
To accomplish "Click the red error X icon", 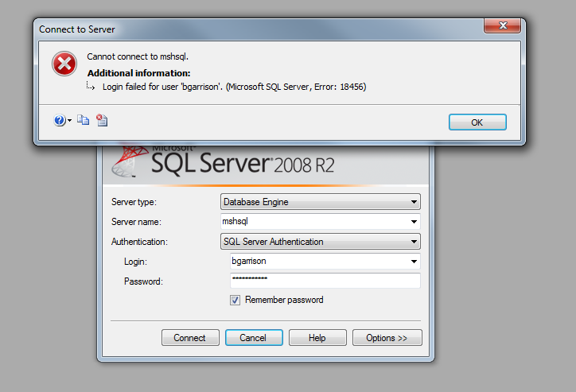I will tap(64, 64).
